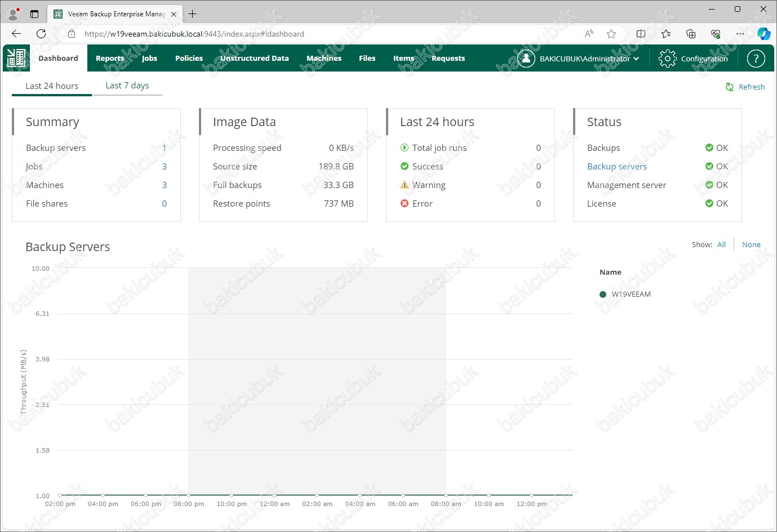Open browser Settings and more menu

pyautogui.click(x=740, y=34)
